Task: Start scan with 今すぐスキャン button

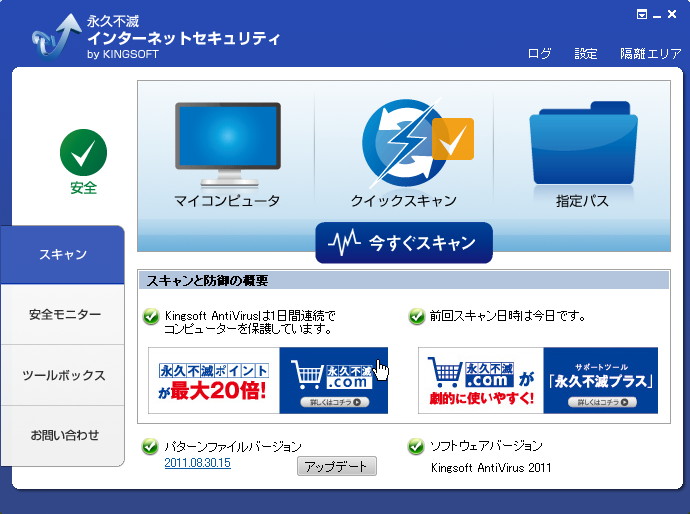Action: click(404, 242)
